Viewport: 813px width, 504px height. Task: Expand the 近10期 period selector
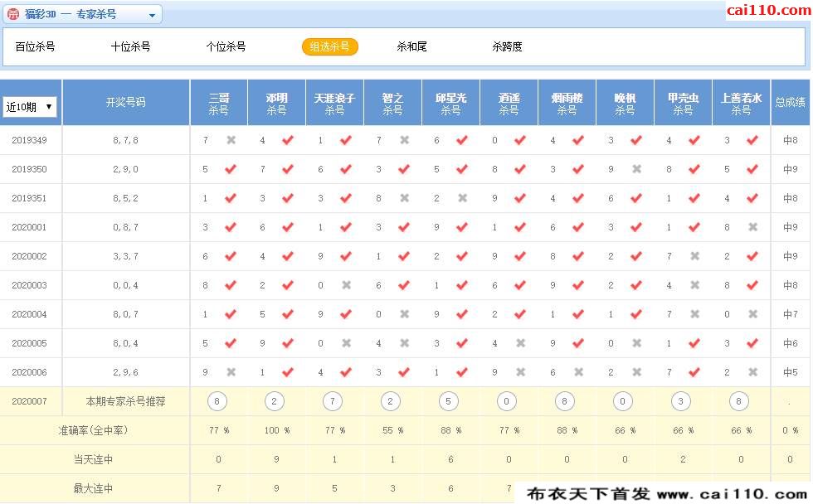pyautogui.click(x=30, y=107)
